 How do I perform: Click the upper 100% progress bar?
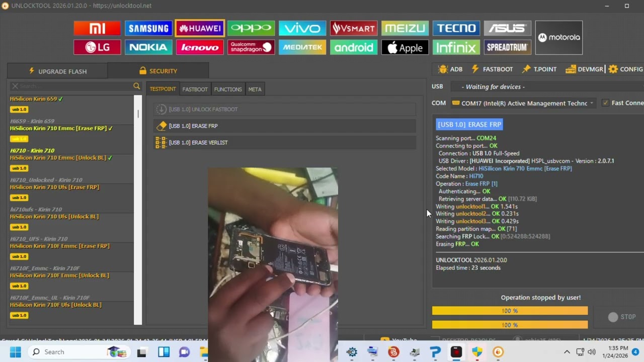(510, 311)
